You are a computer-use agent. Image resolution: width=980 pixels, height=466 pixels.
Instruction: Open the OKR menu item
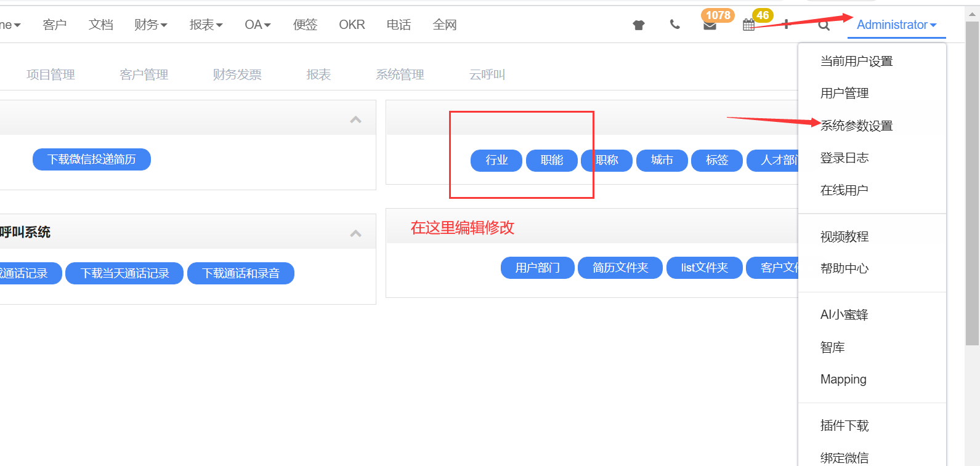coord(352,25)
